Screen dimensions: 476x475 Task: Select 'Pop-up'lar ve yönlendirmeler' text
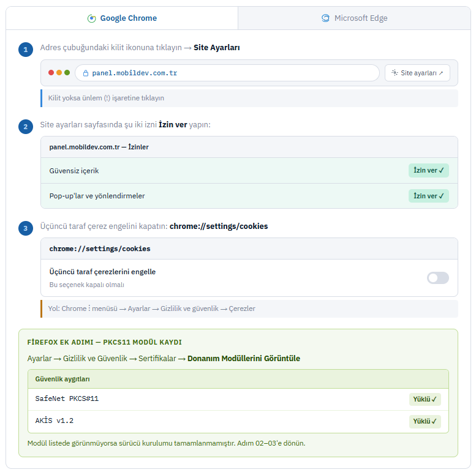pos(97,196)
